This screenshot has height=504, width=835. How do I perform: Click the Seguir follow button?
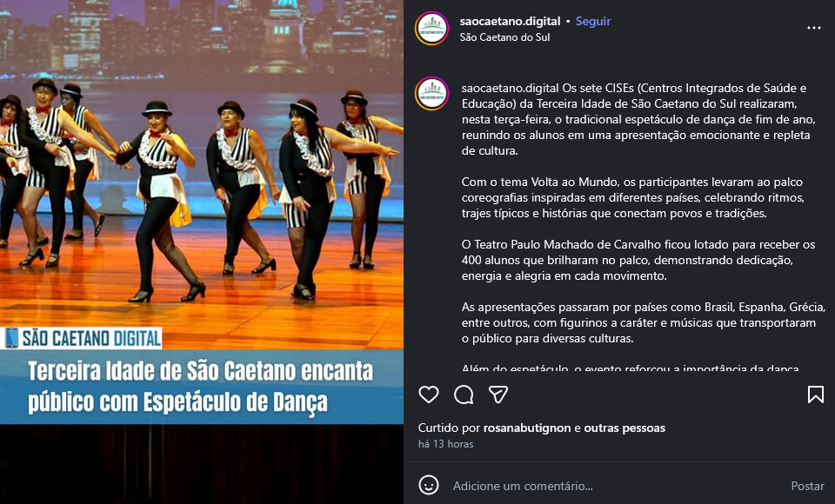click(x=593, y=21)
